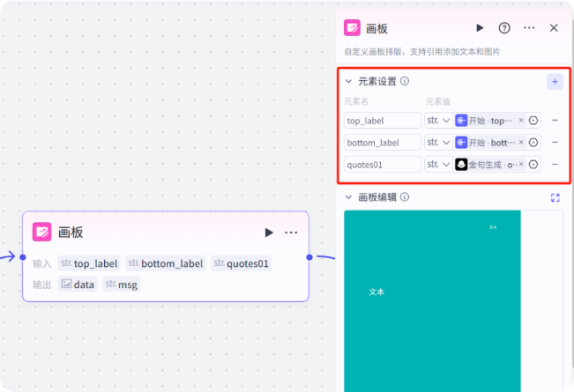Open variable picker for the bottom_label row
This screenshot has height=392, width=574.
[x=533, y=142]
